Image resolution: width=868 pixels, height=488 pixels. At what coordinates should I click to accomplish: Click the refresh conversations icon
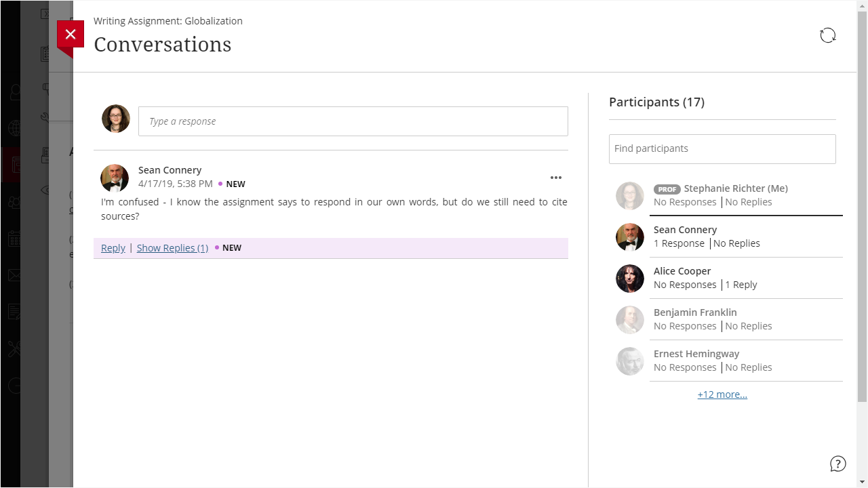[x=827, y=36]
